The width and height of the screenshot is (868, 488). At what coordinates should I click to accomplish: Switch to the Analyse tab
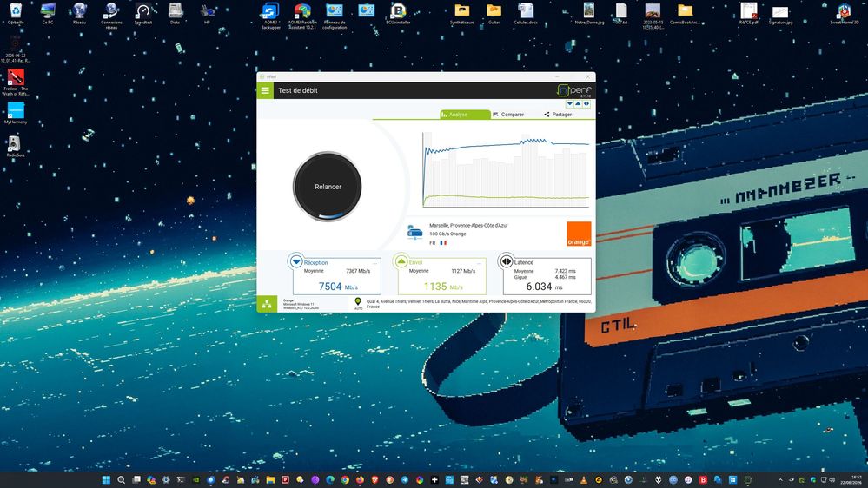tap(465, 115)
